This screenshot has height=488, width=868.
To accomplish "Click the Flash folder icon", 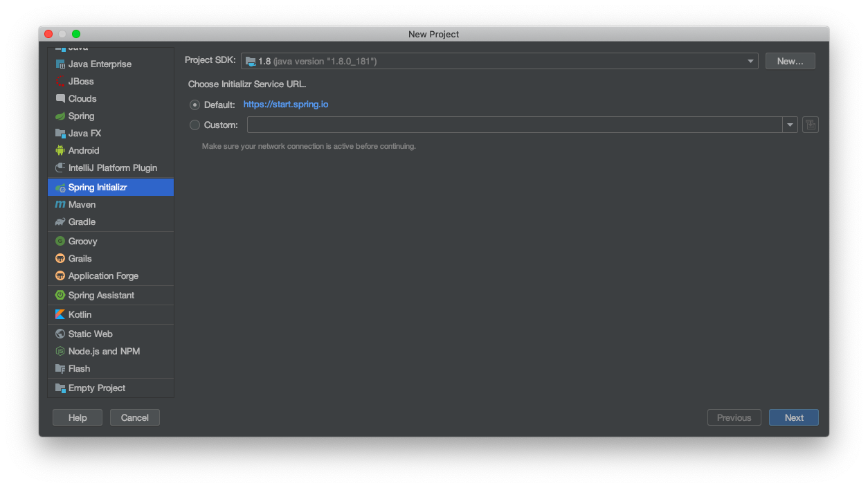I will 60,369.
